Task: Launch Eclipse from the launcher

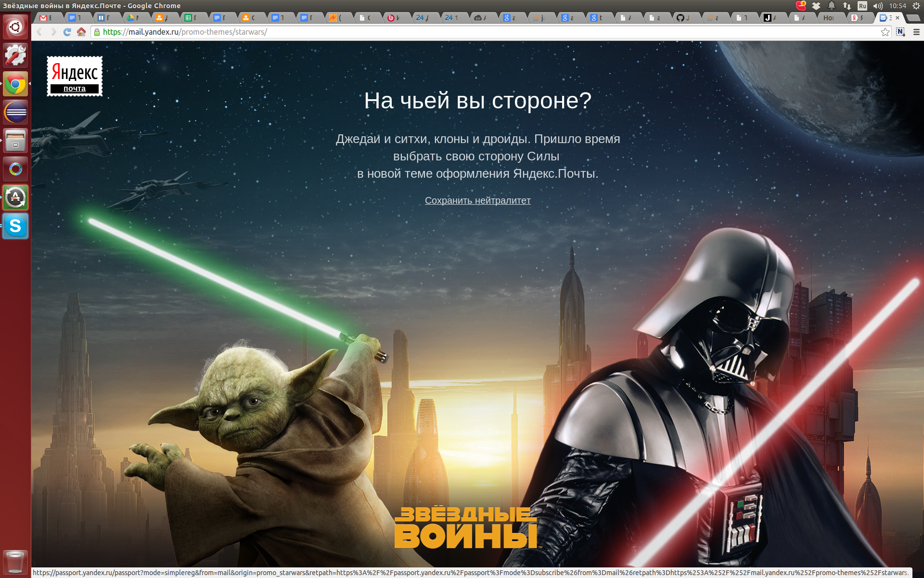Action: click(x=15, y=113)
